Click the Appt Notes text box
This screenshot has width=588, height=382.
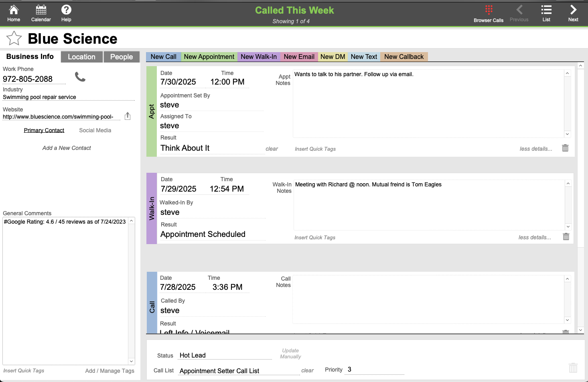428,104
